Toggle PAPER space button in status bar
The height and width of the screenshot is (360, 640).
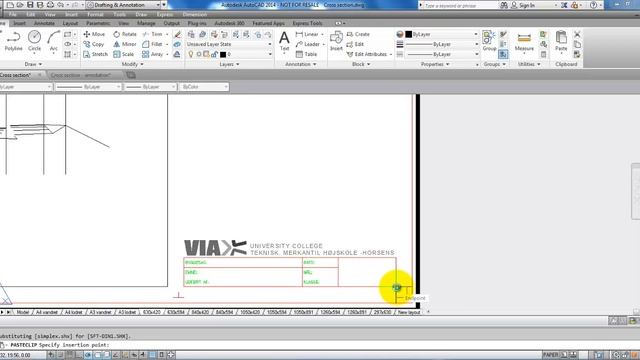pos(550,355)
